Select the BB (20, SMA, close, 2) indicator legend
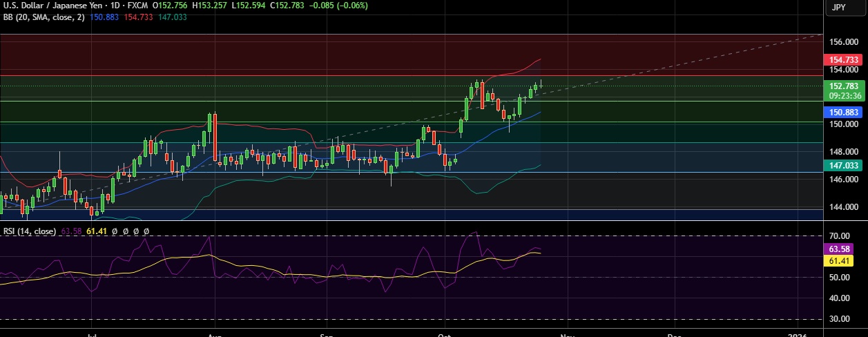 pos(44,17)
